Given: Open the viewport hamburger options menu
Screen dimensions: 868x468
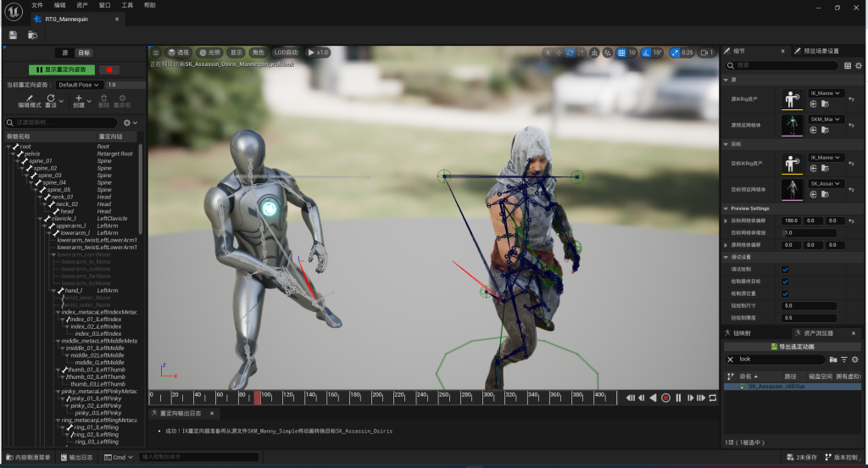Looking at the screenshot, I should (156, 53).
